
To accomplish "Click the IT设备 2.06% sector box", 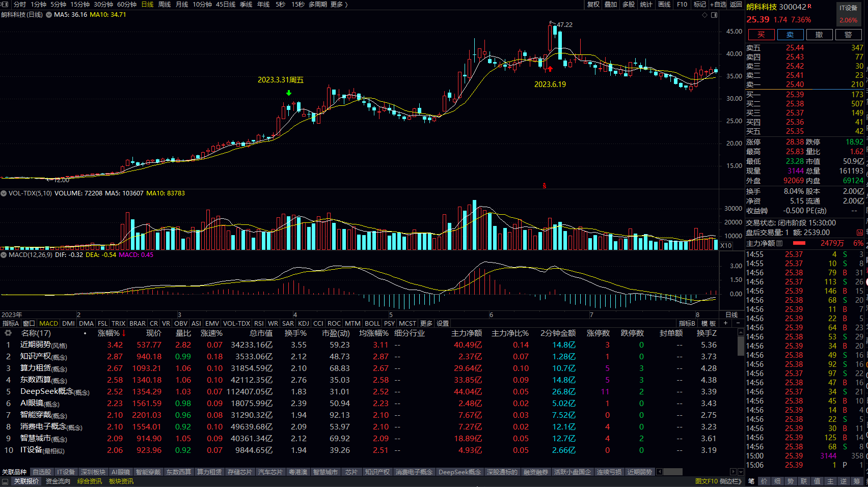I will pos(849,14).
